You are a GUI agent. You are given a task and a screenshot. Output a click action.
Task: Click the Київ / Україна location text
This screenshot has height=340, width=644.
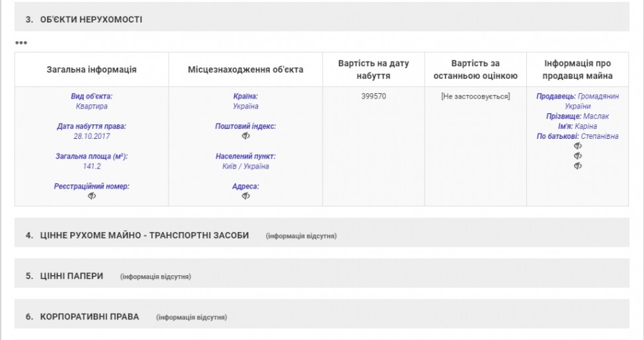point(245,166)
